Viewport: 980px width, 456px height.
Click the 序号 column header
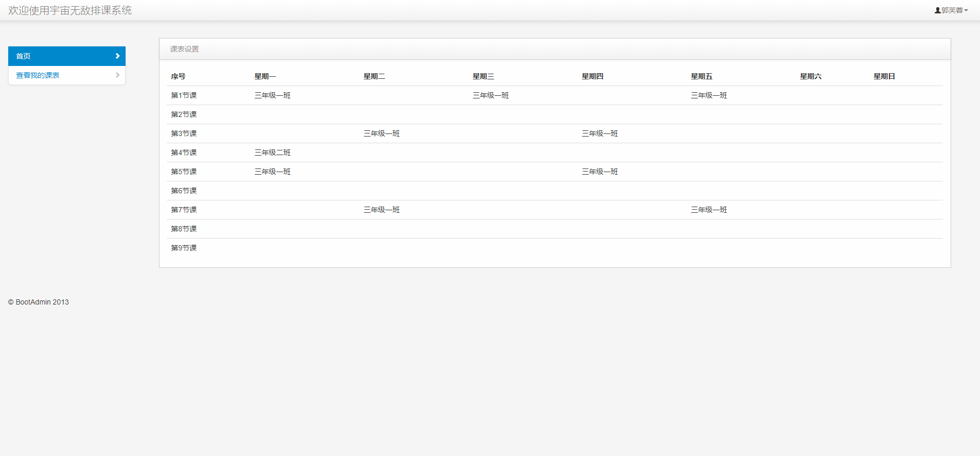178,76
